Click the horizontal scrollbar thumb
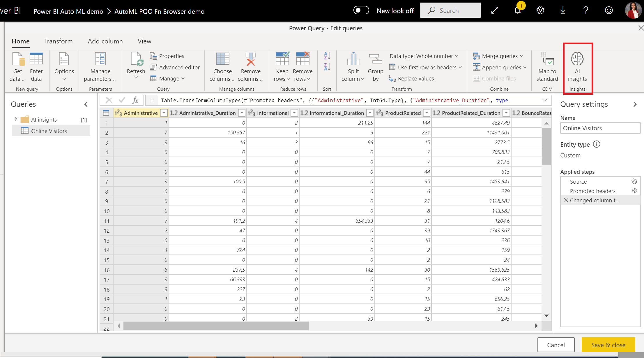This screenshot has width=644, height=358. coord(216,326)
